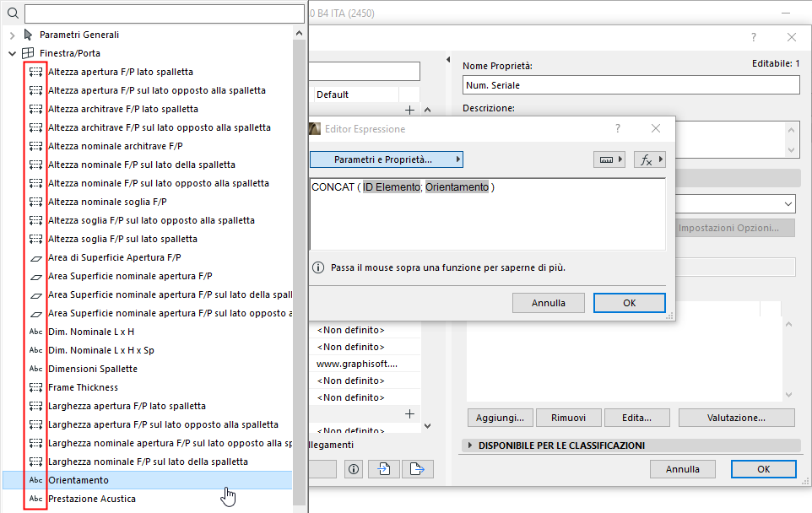Viewport: 812px width, 513px height.
Task: Click OK in Property Manager dialog
Action: 763,469
